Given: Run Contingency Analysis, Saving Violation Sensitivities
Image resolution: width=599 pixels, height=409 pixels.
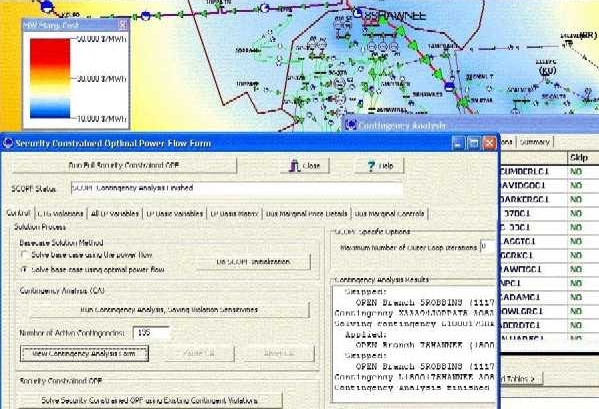Looking at the screenshot, I should (x=169, y=310).
